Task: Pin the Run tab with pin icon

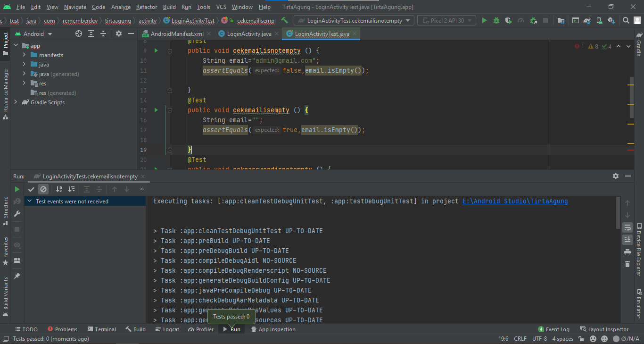Action: tap(17, 276)
